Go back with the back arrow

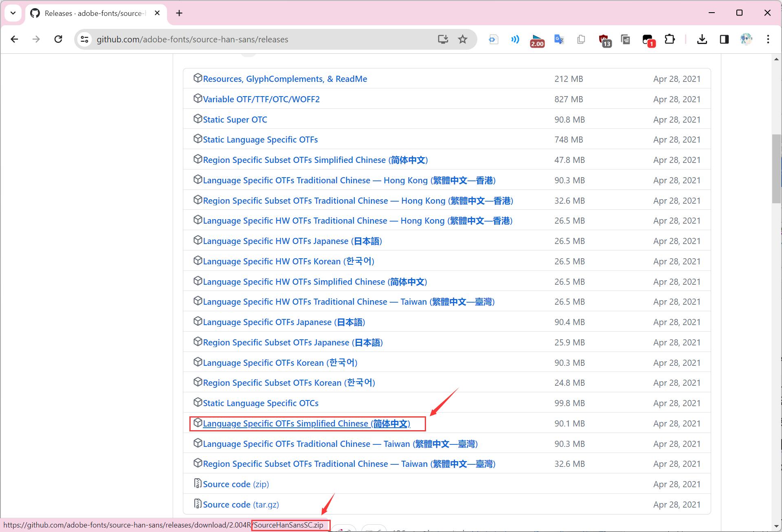pos(15,39)
